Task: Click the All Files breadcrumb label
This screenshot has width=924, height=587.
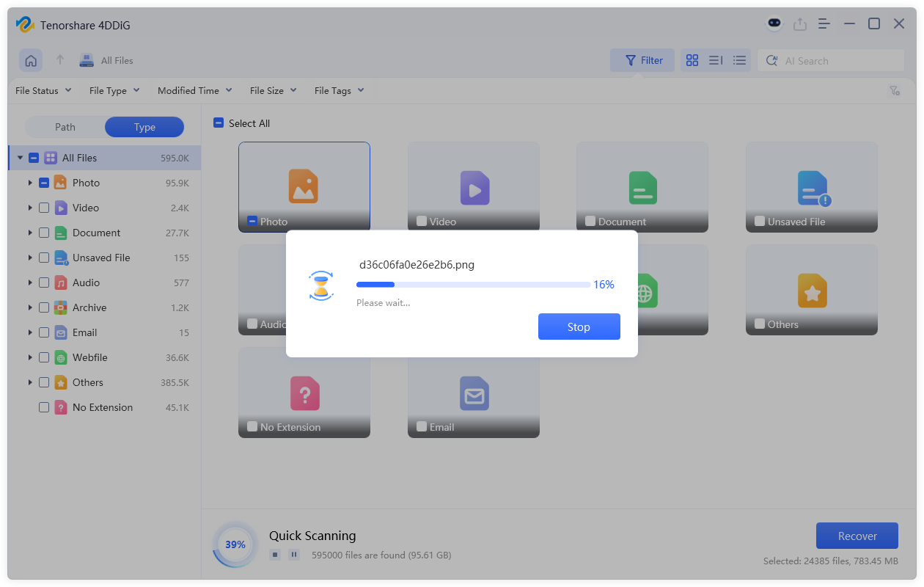Action: [x=117, y=61]
